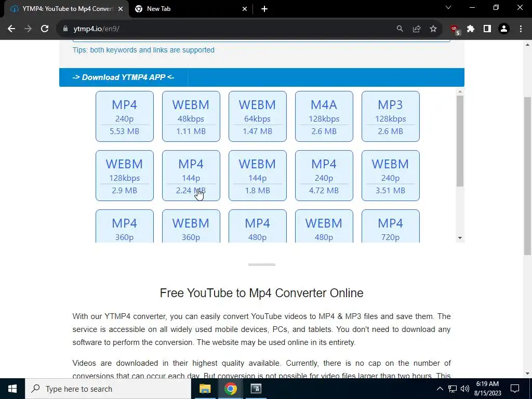The width and height of the screenshot is (532, 399).
Task: Click the gray drag handle below formats
Action: [x=262, y=264]
